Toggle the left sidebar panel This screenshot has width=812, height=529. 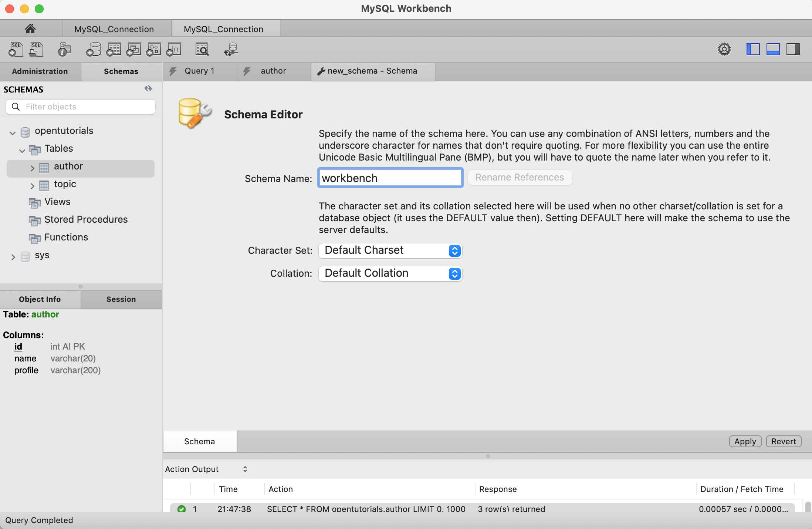pos(753,49)
